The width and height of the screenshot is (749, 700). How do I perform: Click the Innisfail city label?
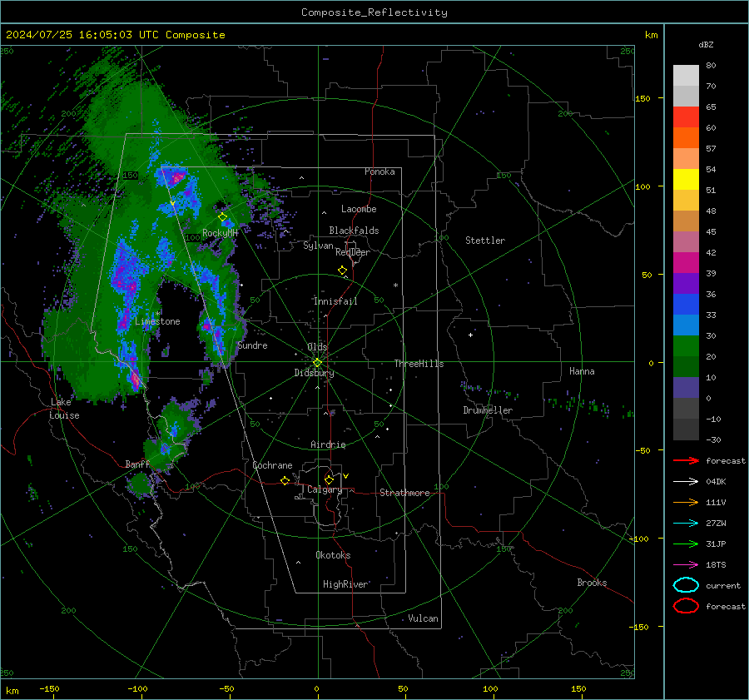(x=335, y=301)
